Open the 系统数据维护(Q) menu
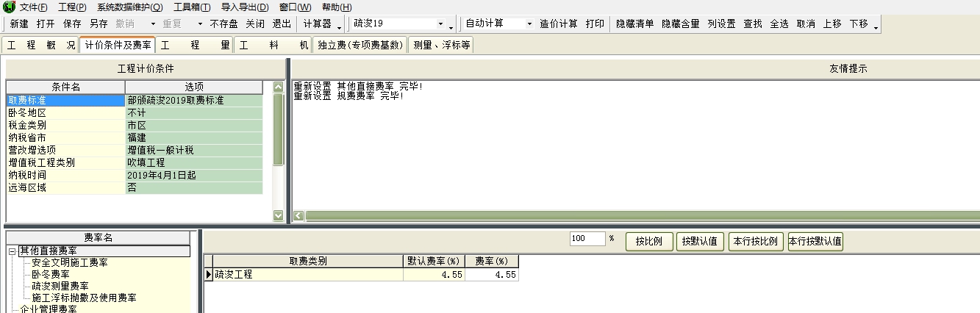 [130, 7]
